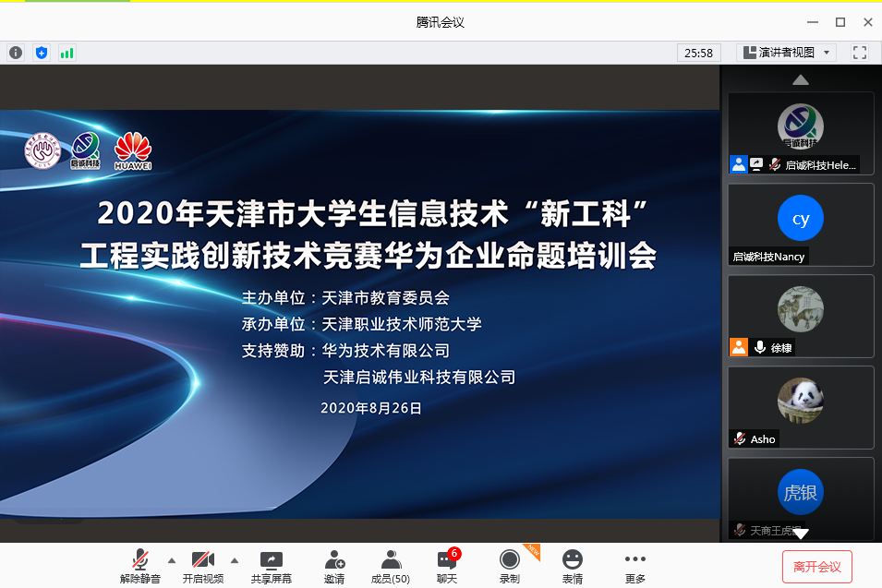882x588 pixels.
Task: Click the 主办单位:天津市教育委员会 line
Action: coord(346,297)
